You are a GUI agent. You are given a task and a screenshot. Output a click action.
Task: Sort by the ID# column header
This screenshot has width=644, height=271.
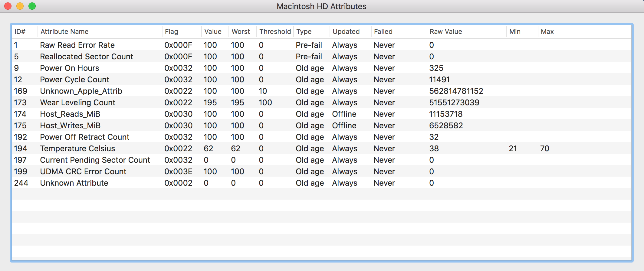(x=25, y=31)
